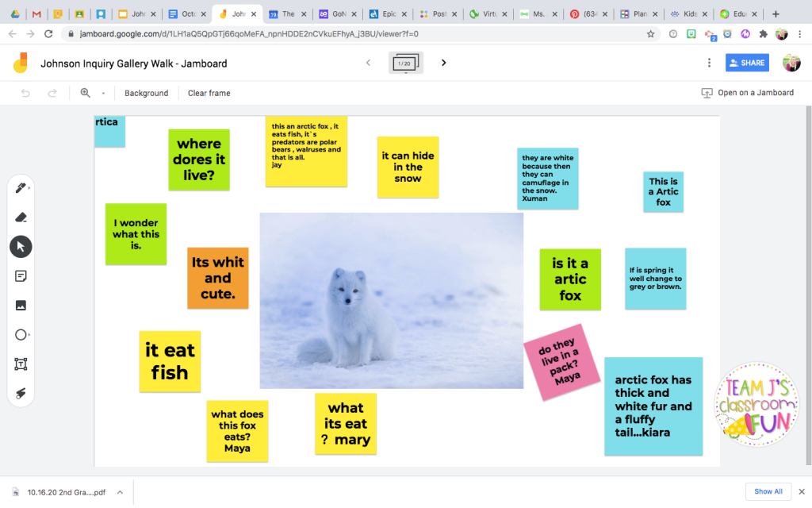812x508 pixels.
Task: Select the yellow 'it eat fish' note
Action: (x=170, y=361)
